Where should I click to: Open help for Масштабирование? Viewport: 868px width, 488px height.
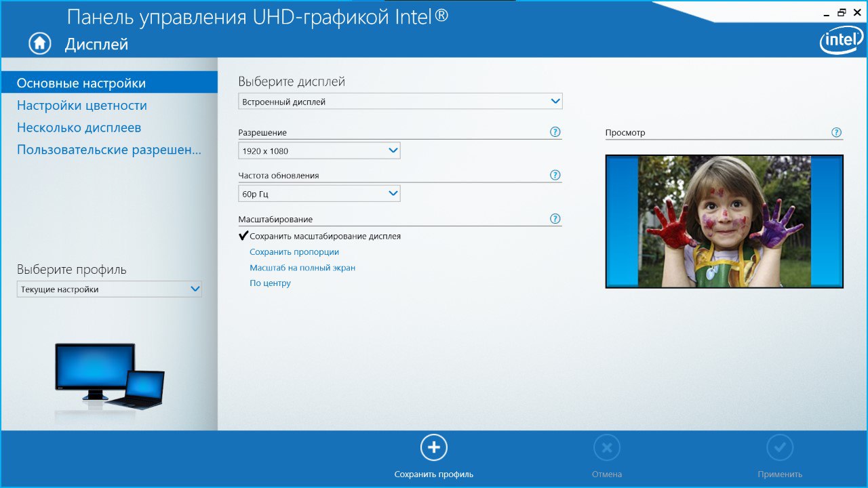tap(555, 218)
